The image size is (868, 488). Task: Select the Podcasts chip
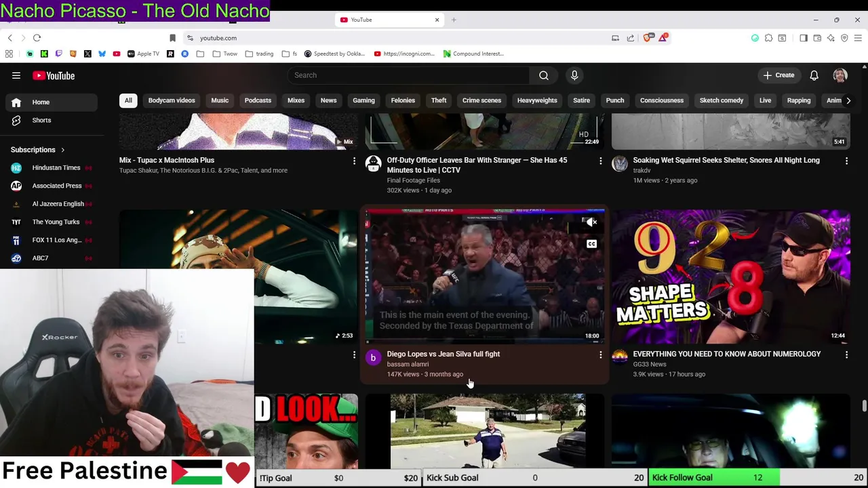[x=258, y=100]
